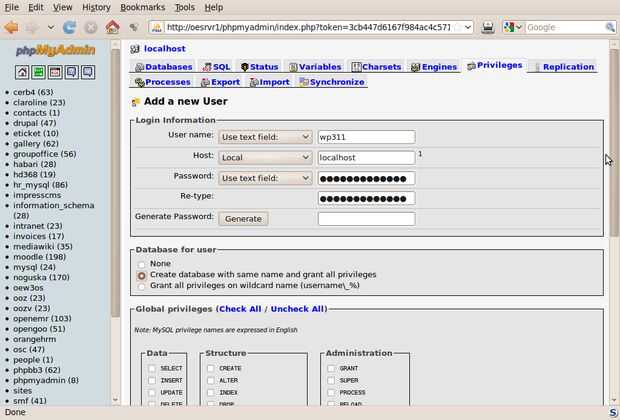Click the printer icon in browser toolbar
Viewport: 620px width, 420px height.
488,27
